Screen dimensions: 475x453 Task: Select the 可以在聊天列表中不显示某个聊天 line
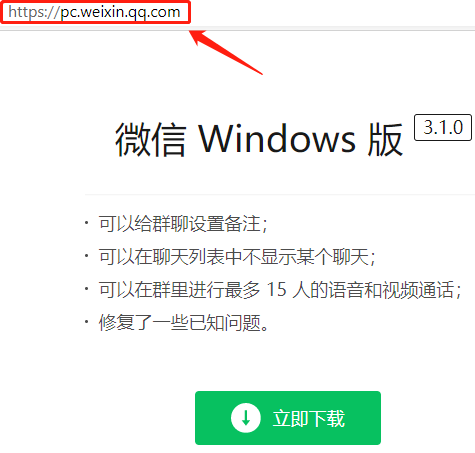(237, 257)
